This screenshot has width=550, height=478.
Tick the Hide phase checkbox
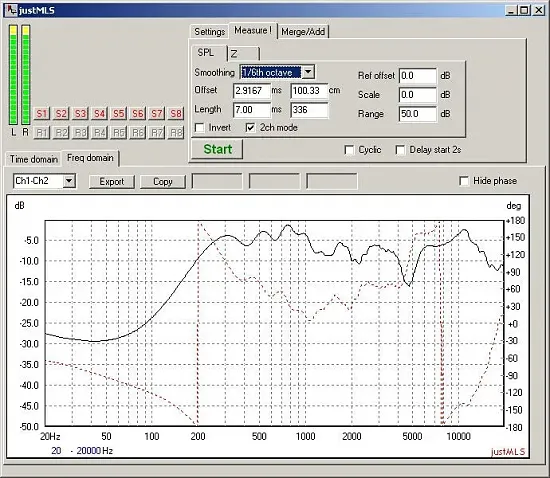pyautogui.click(x=464, y=181)
